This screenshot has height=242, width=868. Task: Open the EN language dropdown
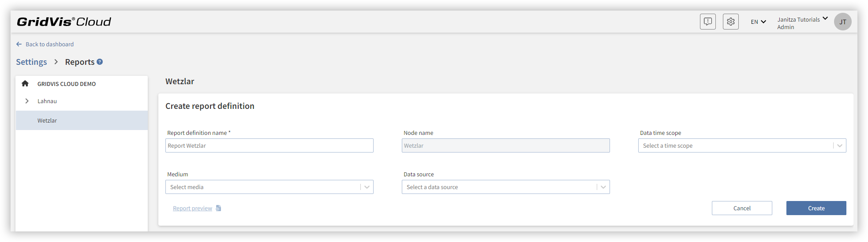758,22
